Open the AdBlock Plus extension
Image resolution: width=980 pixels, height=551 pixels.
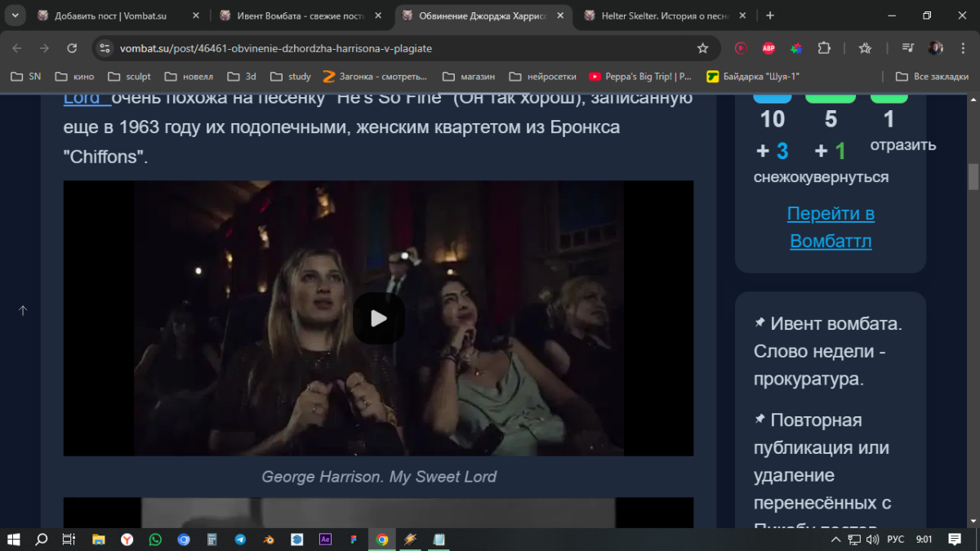(768, 48)
